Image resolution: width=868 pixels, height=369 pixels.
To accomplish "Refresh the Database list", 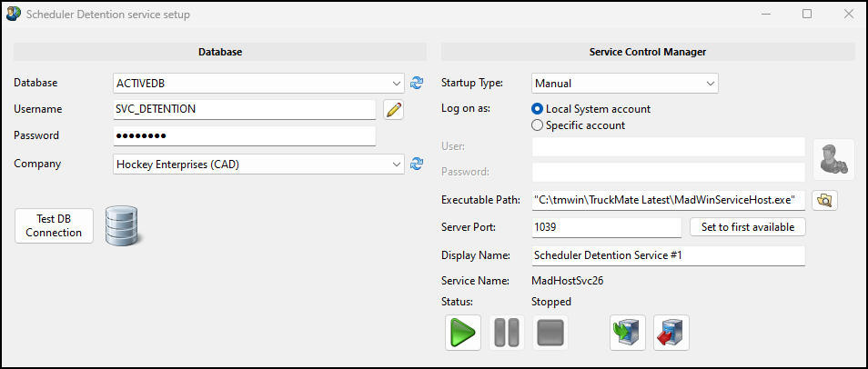I will pyautogui.click(x=417, y=83).
